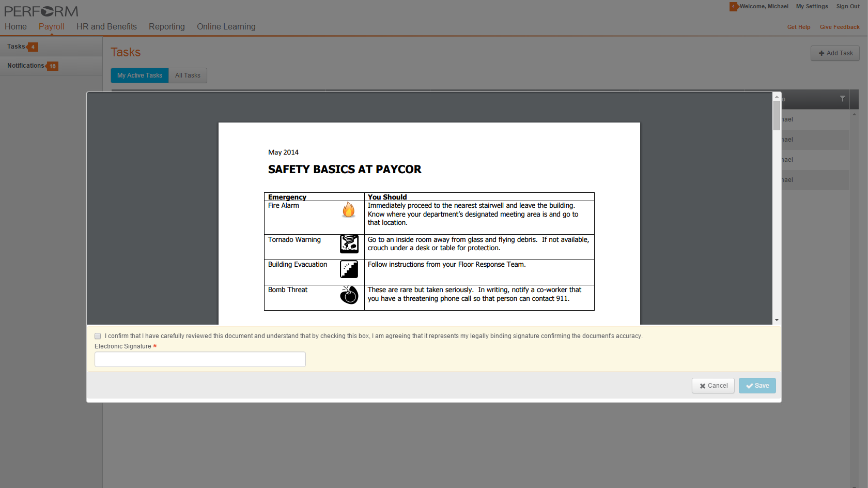Open the Payroll menu
This screenshot has width=868, height=488.
[52, 26]
